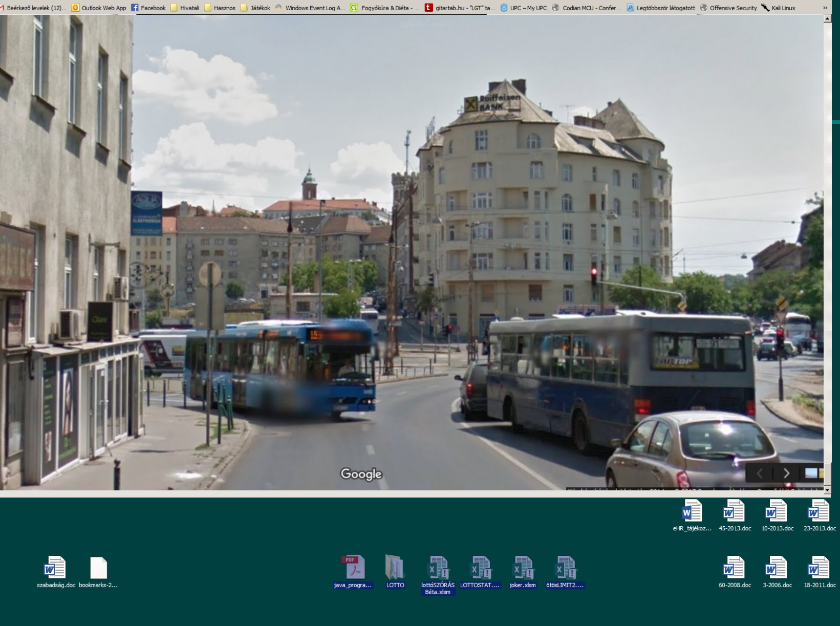Image resolution: width=840 pixels, height=626 pixels.
Task: Go to previous Street View photo arrow
Action: pos(760,473)
